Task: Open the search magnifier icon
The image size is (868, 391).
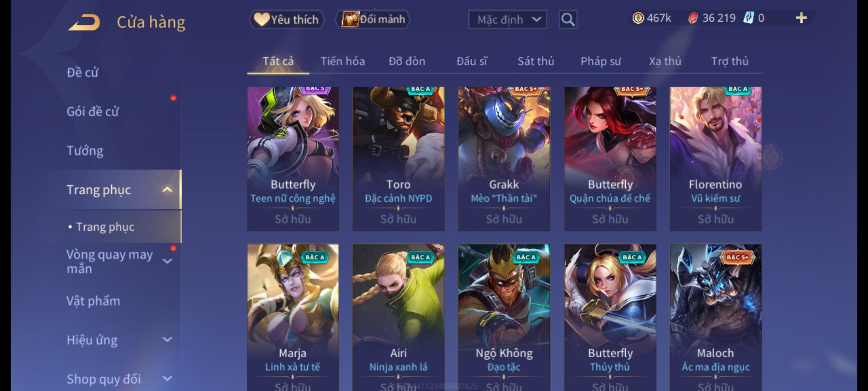Action: pyautogui.click(x=568, y=20)
